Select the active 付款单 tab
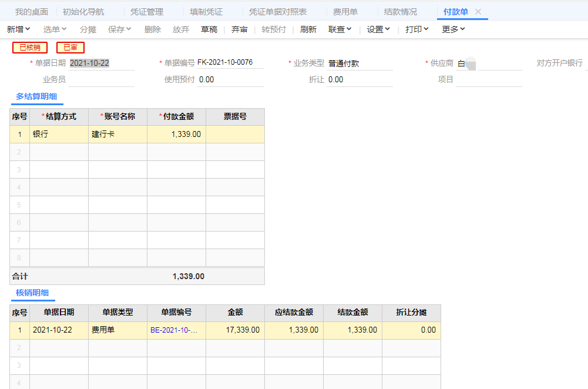Screen dimensions: 588x389 click(x=456, y=12)
